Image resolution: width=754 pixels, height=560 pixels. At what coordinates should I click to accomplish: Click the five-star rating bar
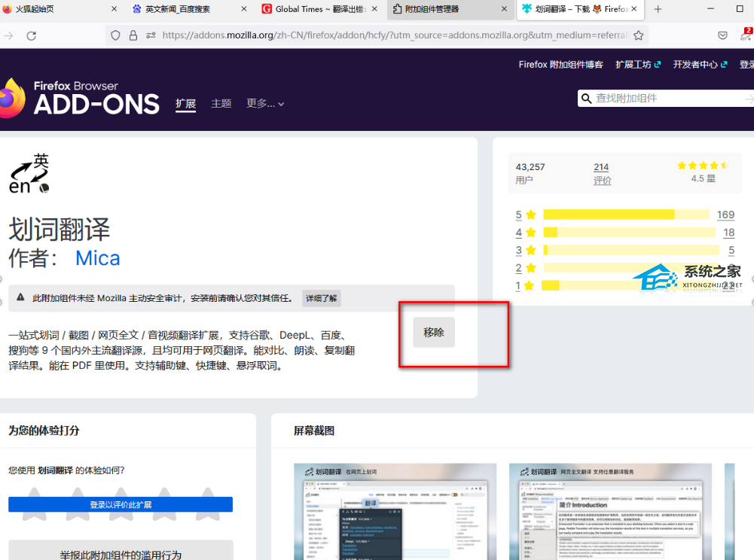click(x=626, y=215)
